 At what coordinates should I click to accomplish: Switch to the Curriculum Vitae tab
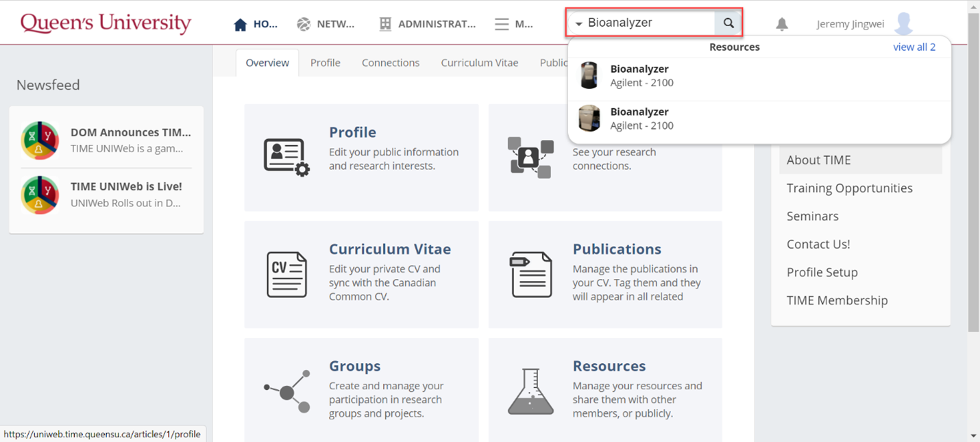pos(479,62)
